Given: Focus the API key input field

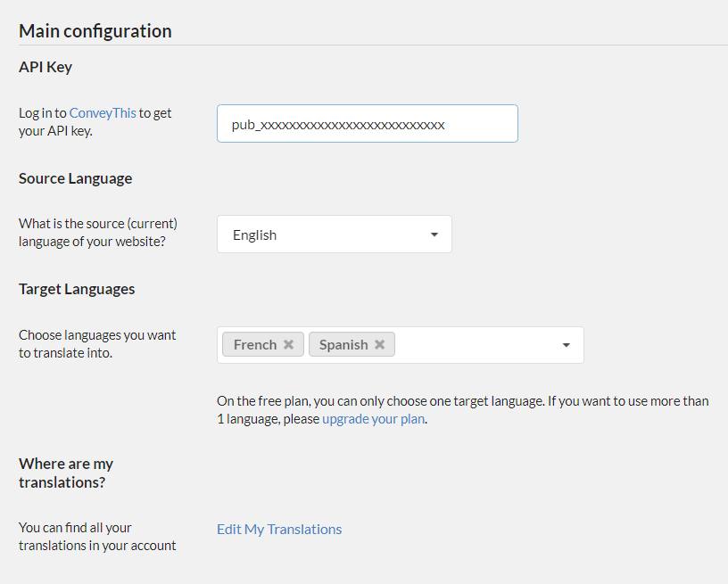Looking at the screenshot, I should click(x=367, y=124).
